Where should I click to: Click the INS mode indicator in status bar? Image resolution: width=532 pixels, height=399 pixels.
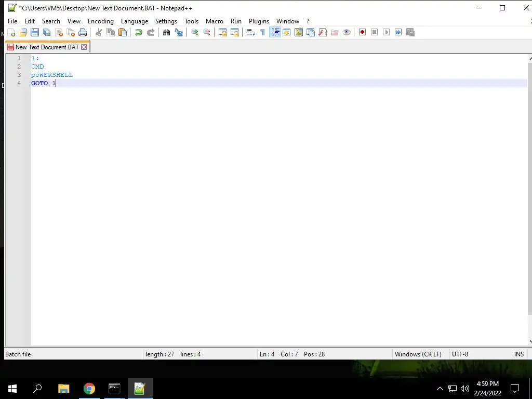click(519, 354)
